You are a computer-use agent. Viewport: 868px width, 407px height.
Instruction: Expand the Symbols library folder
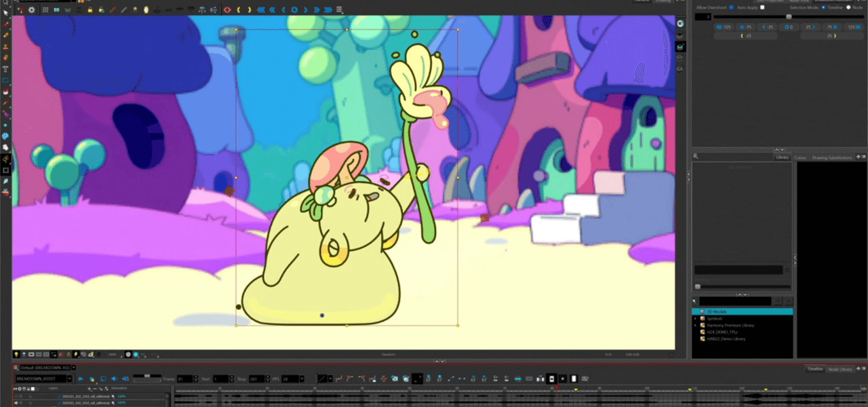(695, 318)
